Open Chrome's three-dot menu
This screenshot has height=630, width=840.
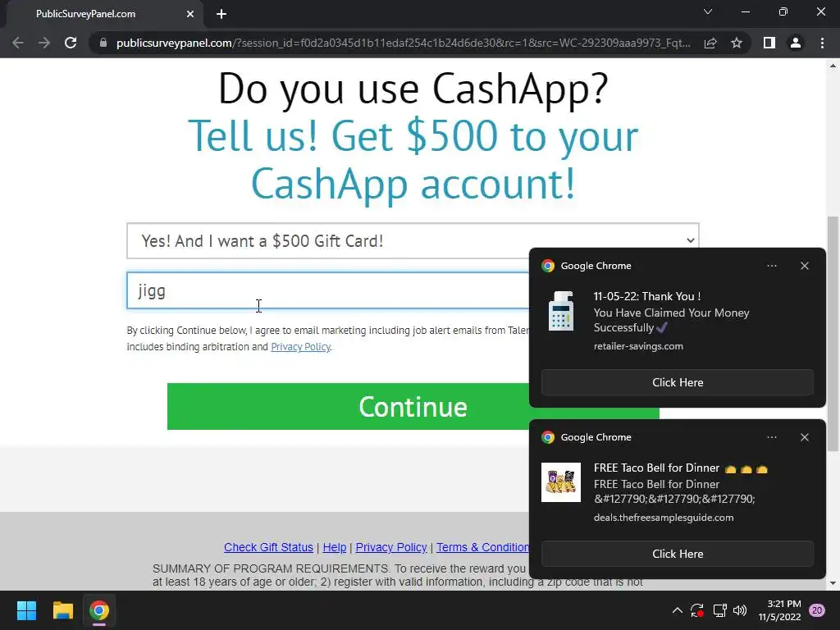coord(822,43)
